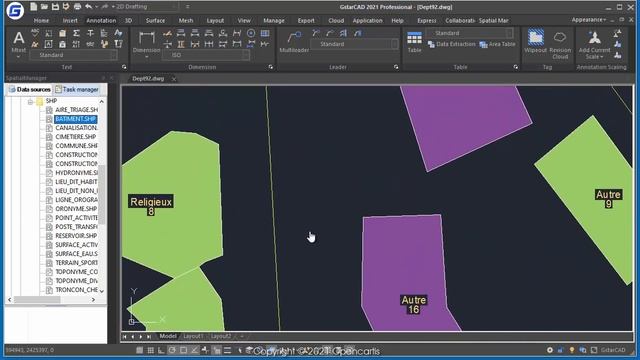This screenshot has height=360, width=640.
Task: Open the GstarCAD application menu logo
Action: click(x=15, y=11)
